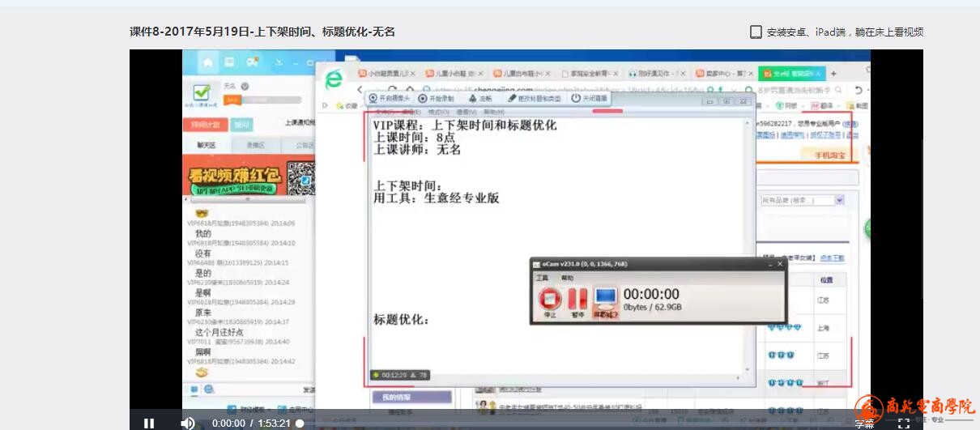
Task: Click the oCam monitor screen capture icon
Action: pos(605,299)
